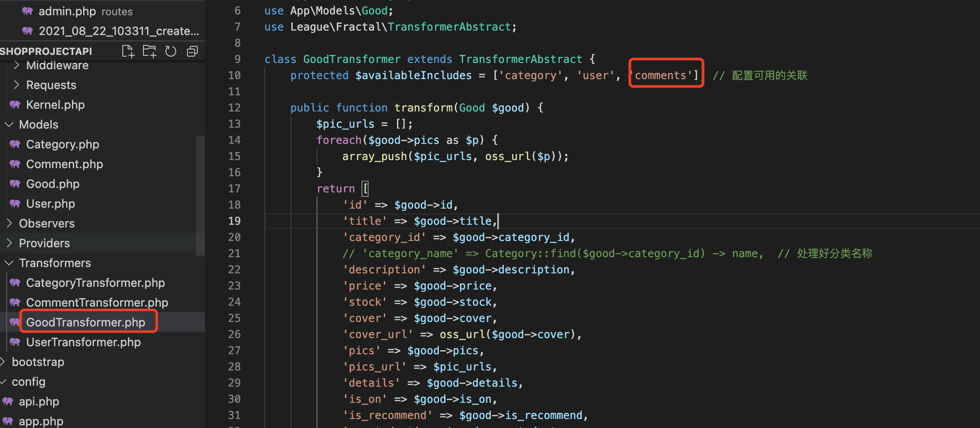
Task: Click line number 19 in the gutter
Action: 234,221
